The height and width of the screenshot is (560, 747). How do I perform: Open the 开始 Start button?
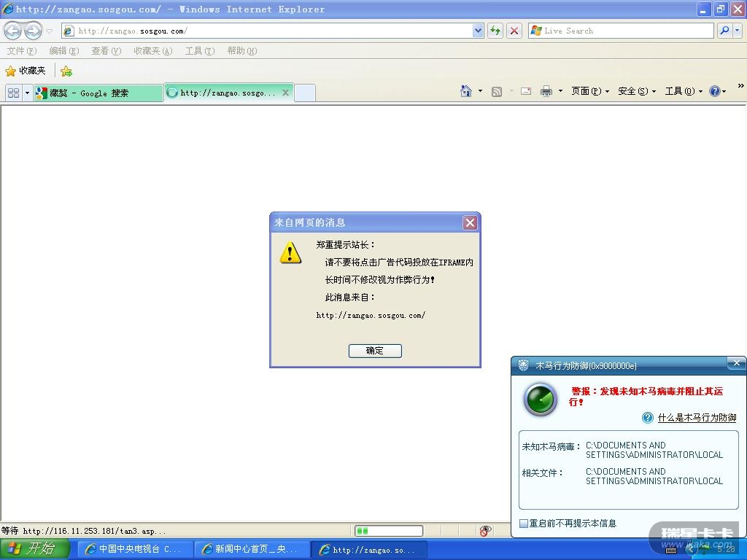[x=35, y=549]
